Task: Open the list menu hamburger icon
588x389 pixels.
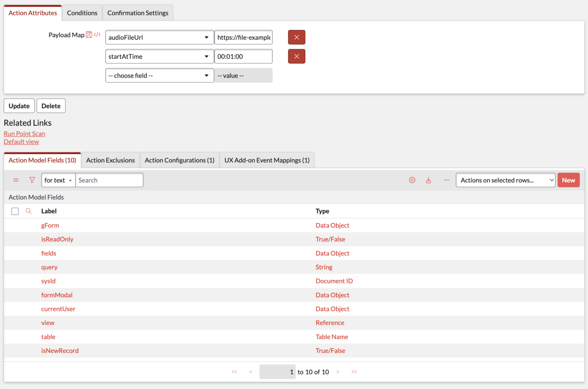Action: pyautogui.click(x=16, y=180)
